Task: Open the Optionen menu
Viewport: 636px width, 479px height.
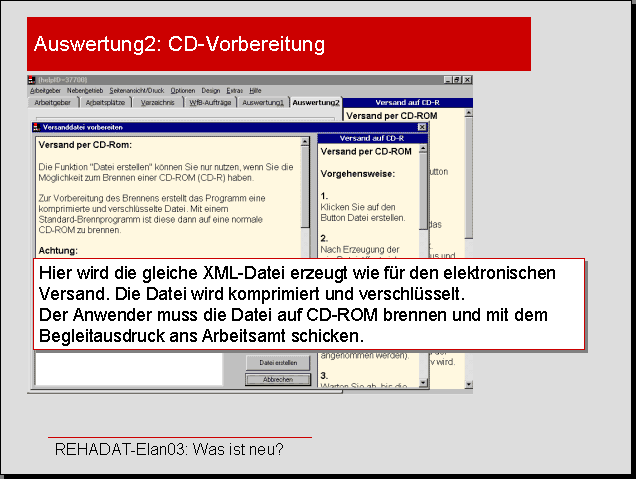Action: pyautogui.click(x=183, y=90)
